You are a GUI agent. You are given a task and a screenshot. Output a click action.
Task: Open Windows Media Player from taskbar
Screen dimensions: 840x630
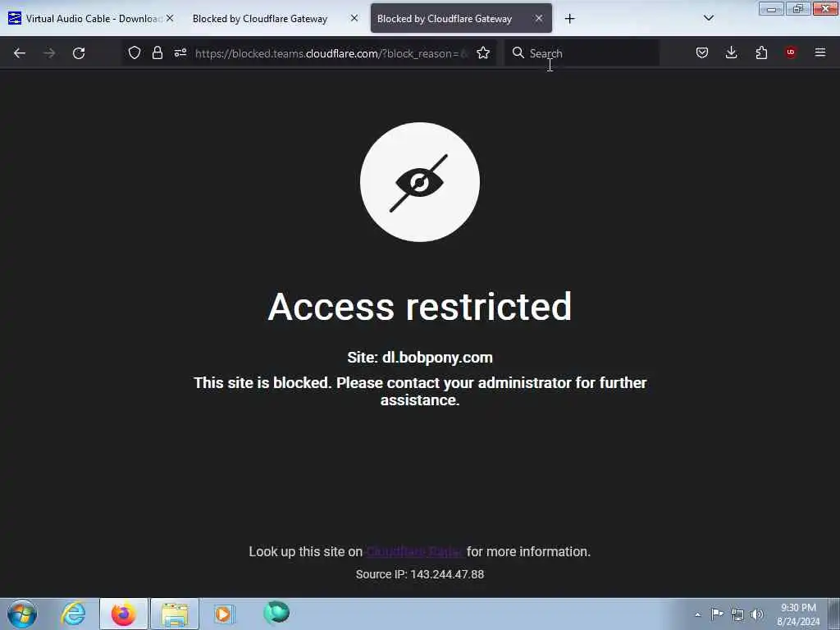pyautogui.click(x=225, y=614)
